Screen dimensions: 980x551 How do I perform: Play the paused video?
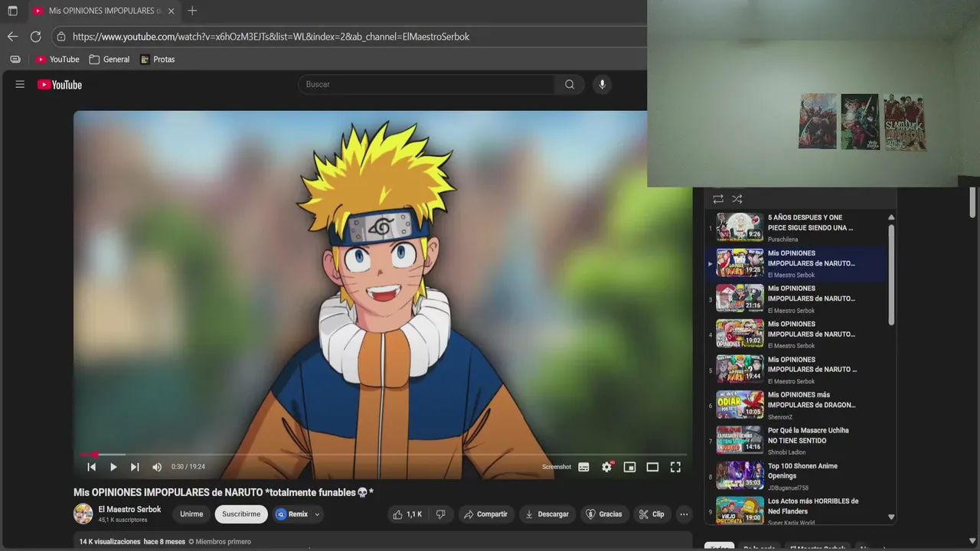coord(113,467)
